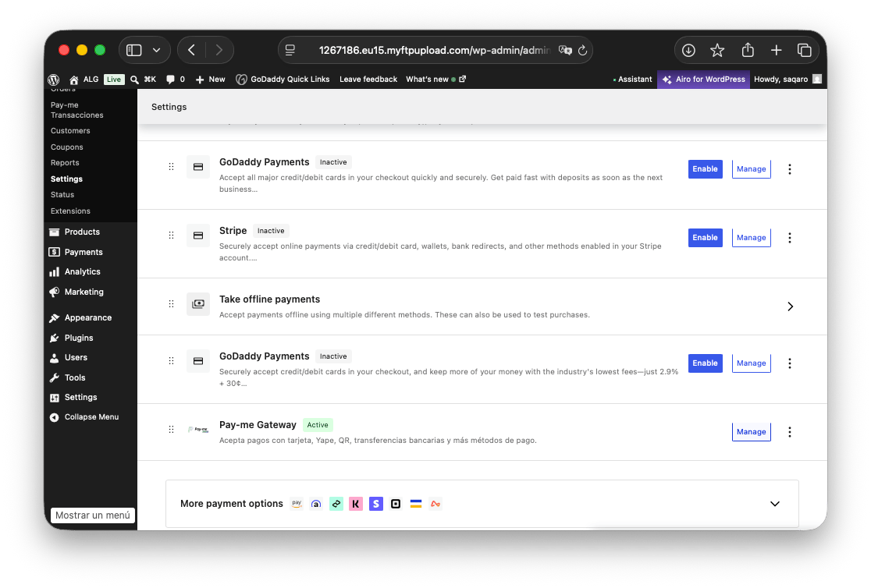Expand More payment options chevron

click(x=775, y=504)
